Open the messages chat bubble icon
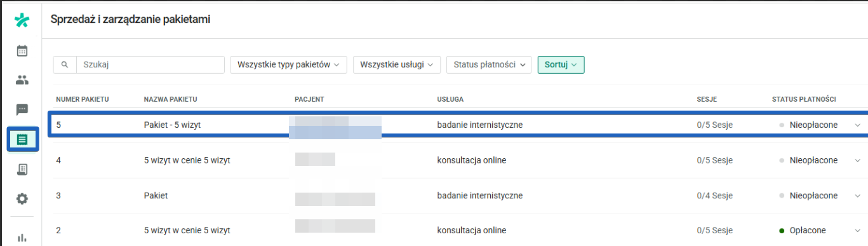 click(22, 109)
